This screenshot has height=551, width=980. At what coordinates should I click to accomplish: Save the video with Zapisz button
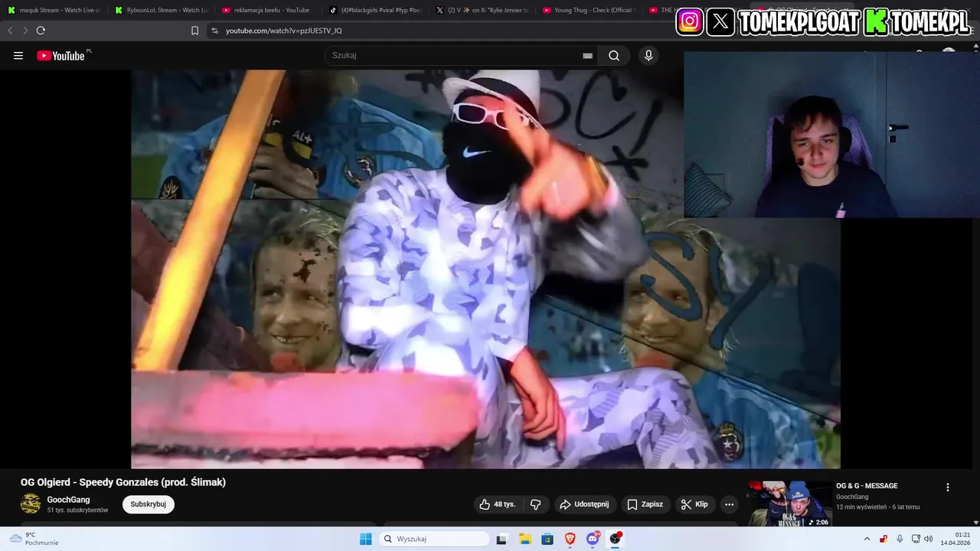(645, 504)
